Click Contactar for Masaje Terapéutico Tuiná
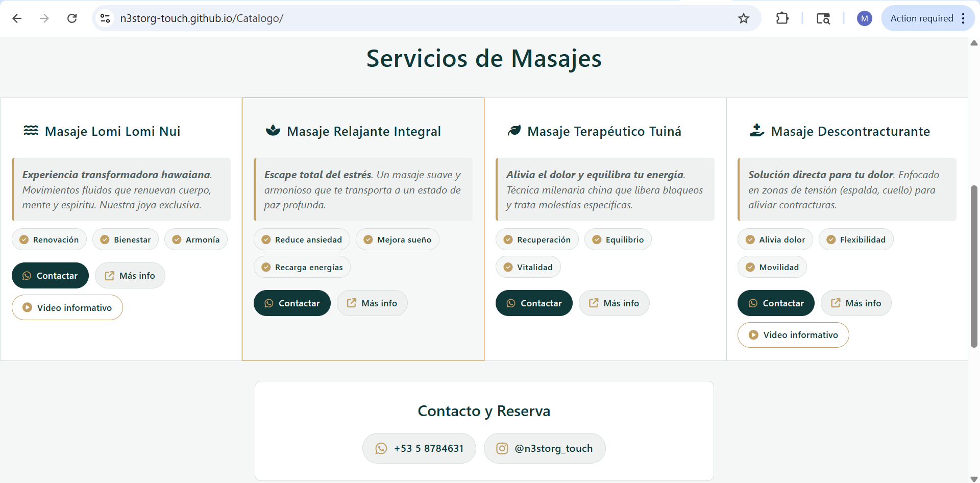Viewport: 980px width, 483px height. 534,303
